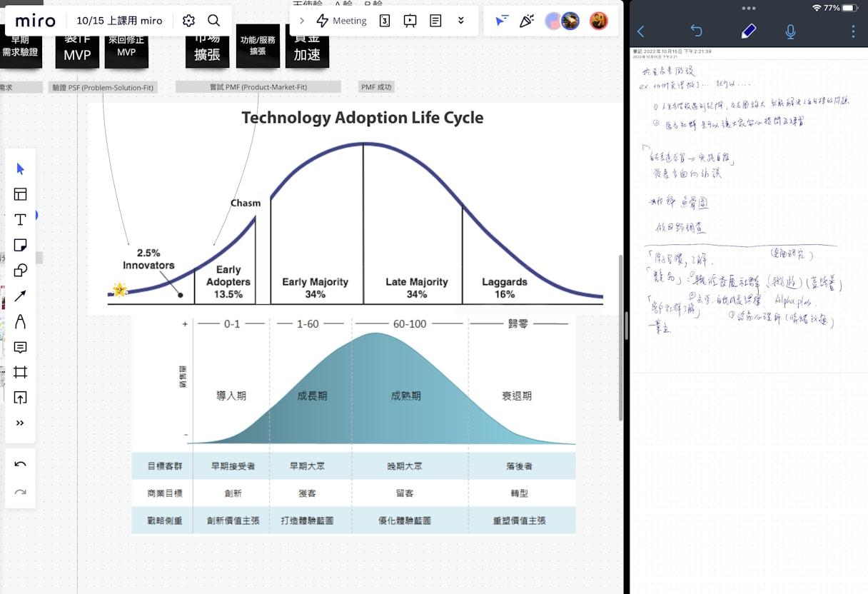Viewport: 868px width, 594px height.
Task: Select the Text tool in Miro toolbar
Action: [x=20, y=219]
